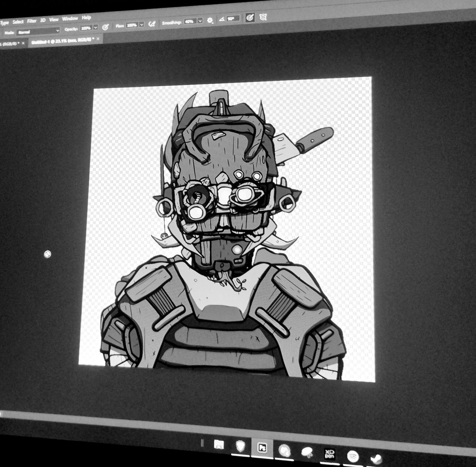The width and height of the screenshot is (476, 467).
Task: Close the leftmost RGB/8 document tab
Action: click(23, 42)
